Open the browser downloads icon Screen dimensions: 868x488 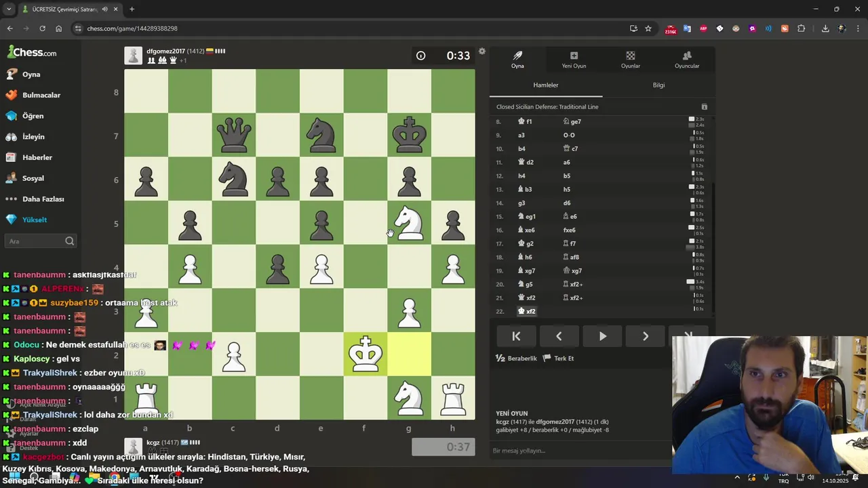coord(825,28)
